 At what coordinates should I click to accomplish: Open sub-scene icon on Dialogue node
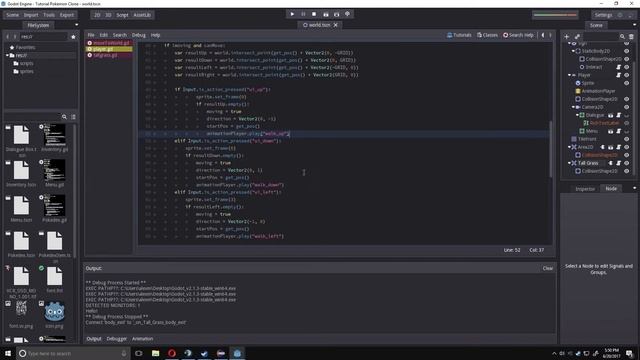611,115
